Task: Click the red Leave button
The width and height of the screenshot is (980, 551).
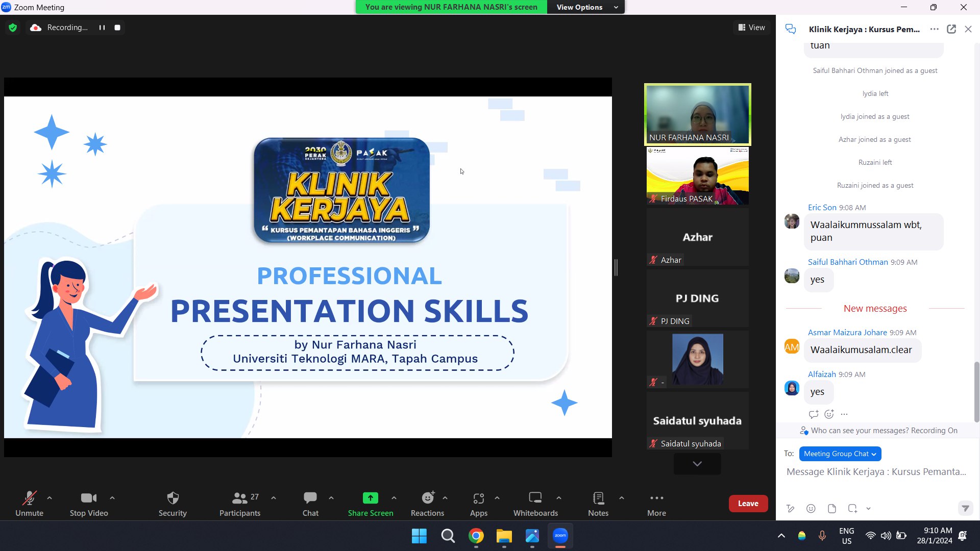Action: [748, 504]
